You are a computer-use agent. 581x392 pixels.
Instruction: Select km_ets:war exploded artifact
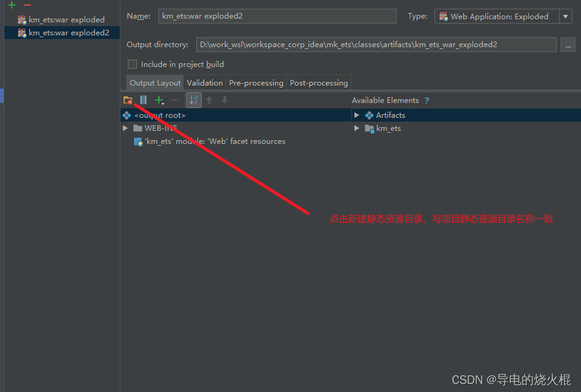coord(62,20)
